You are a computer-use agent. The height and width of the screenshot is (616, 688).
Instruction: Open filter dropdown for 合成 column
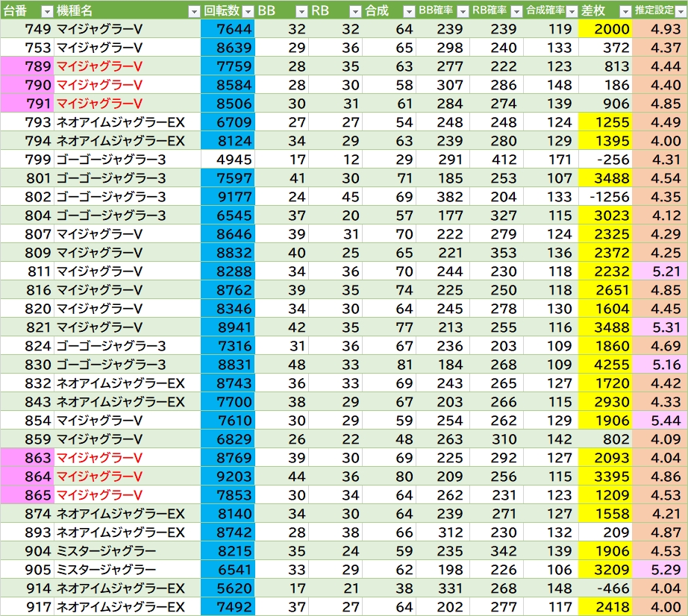click(409, 12)
